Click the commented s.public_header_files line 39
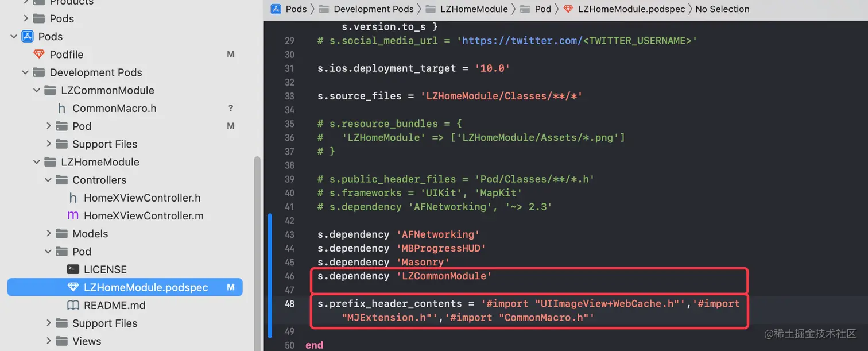Viewport: 868px width, 351px height. (456, 179)
